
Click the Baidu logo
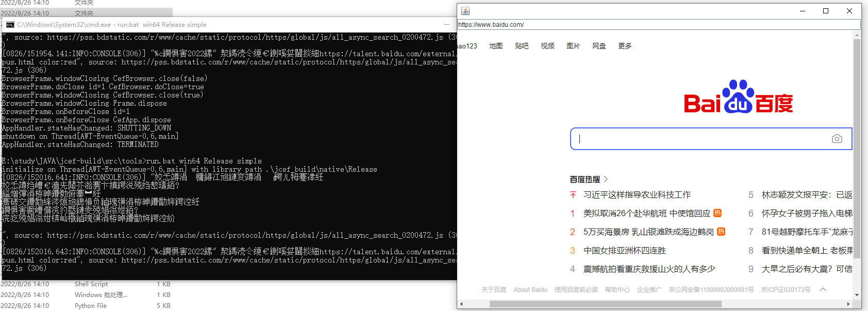point(738,96)
